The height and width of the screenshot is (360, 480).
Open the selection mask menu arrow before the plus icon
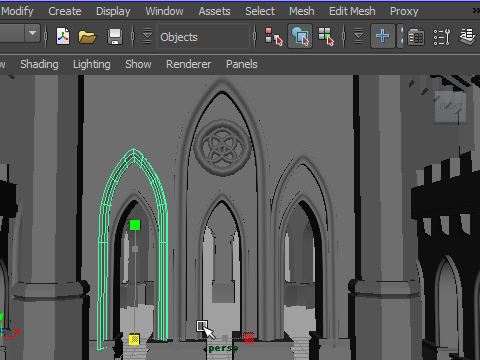pyautogui.click(x=358, y=36)
